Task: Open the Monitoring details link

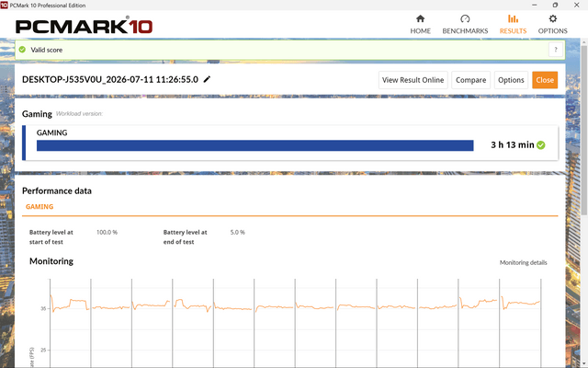Action: tap(523, 262)
